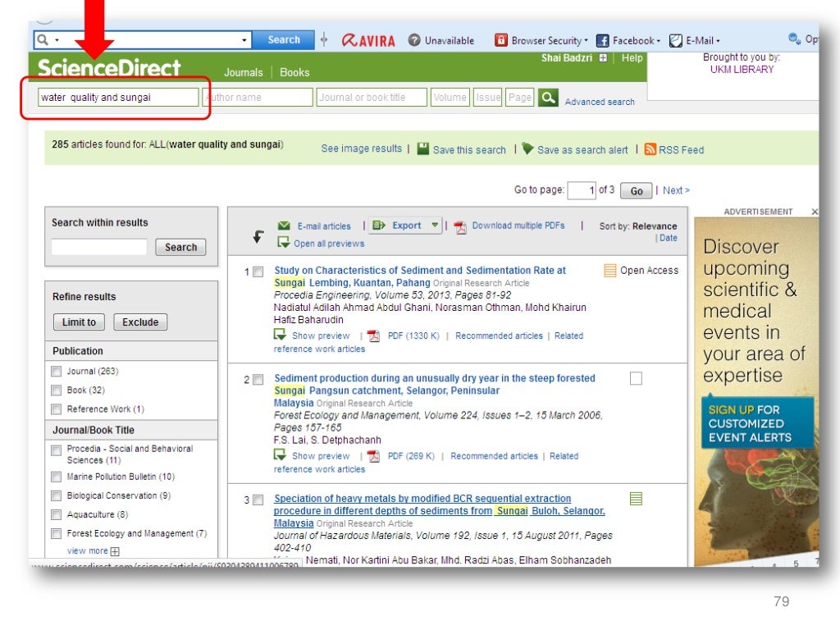Click Search within results button
The height and width of the screenshot is (630, 840).
(180, 247)
